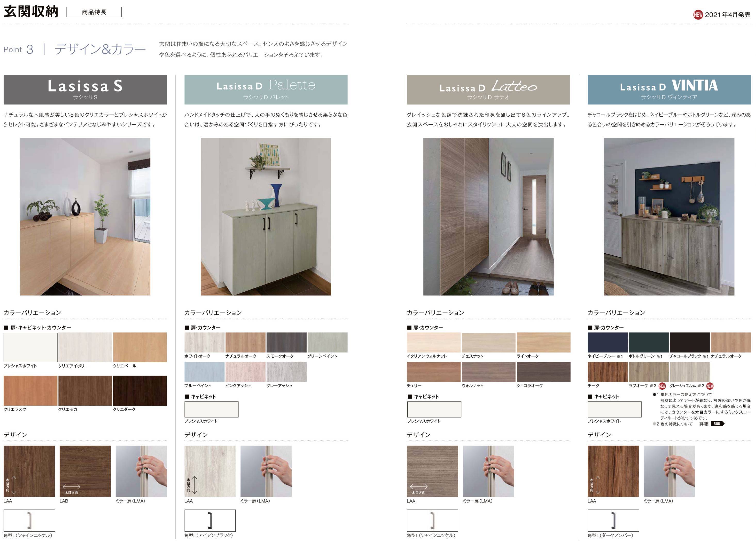
Task: Click the 商品特長 label box
Action: click(94, 12)
